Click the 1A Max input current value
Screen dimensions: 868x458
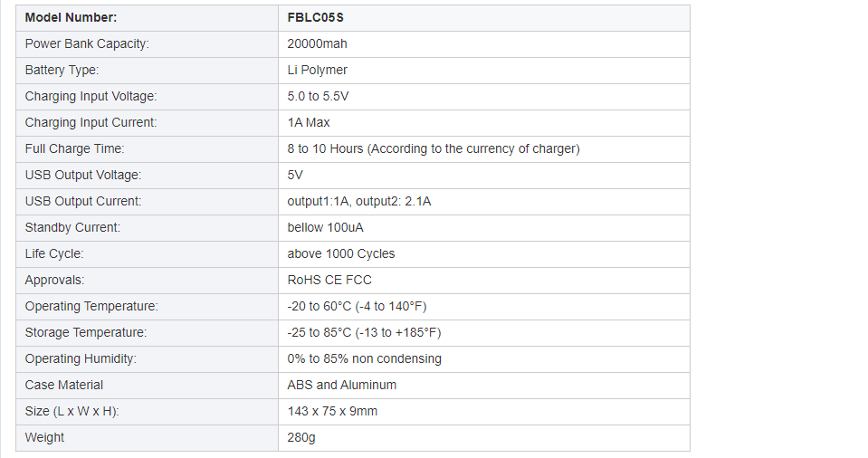[x=309, y=122]
